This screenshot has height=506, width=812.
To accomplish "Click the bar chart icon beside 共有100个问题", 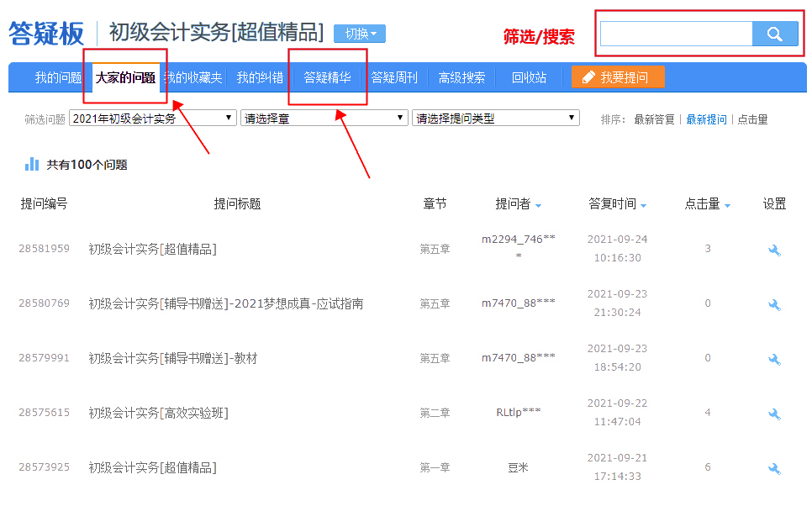I will (x=32, y=164).
